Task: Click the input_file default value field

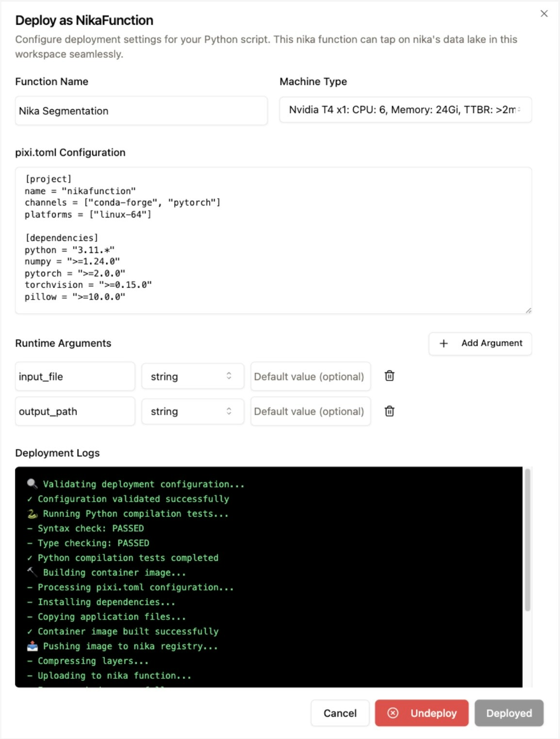Action: [310, 376]
